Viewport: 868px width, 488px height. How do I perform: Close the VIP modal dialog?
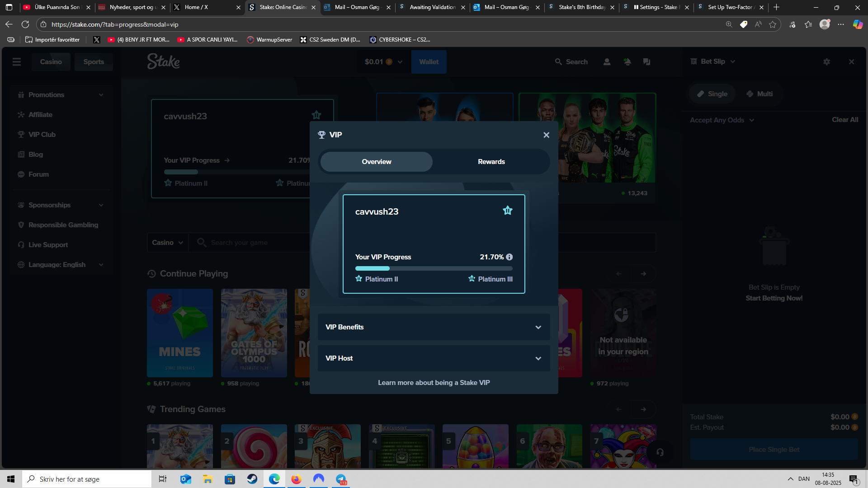coord(546,135)
